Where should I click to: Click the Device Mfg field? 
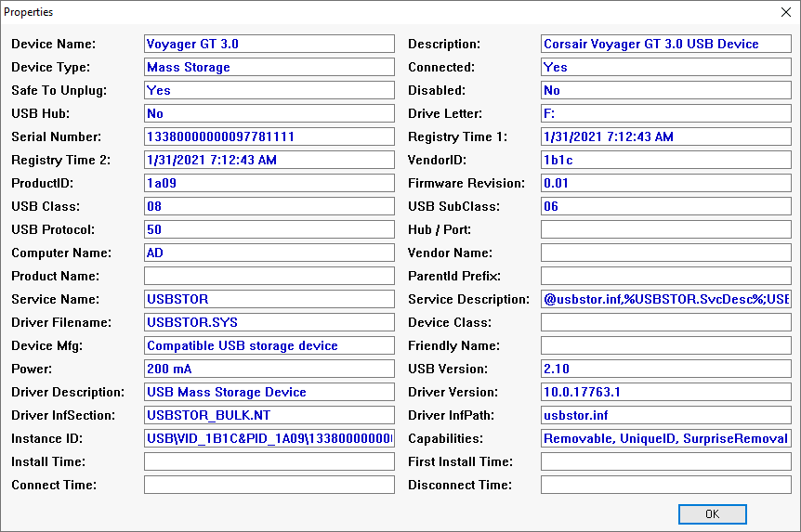click(269, 345)
